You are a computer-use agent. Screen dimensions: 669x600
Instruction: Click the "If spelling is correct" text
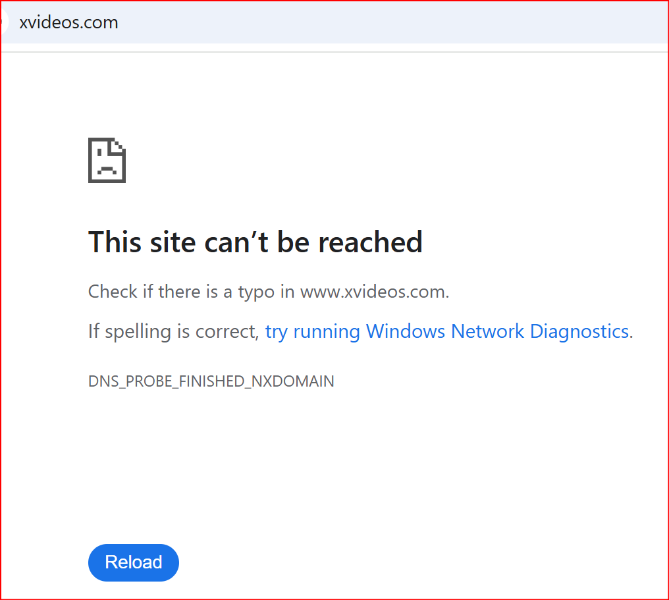[x=173, y=332]
